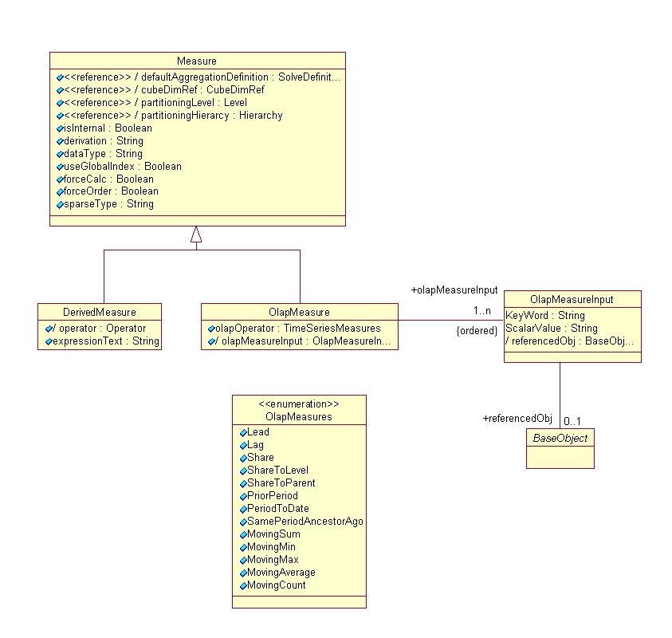This screenshot has height=638, width=672.
Task: Click the icon beside defaultAggregationDefinition
Action: coord(60,77)
